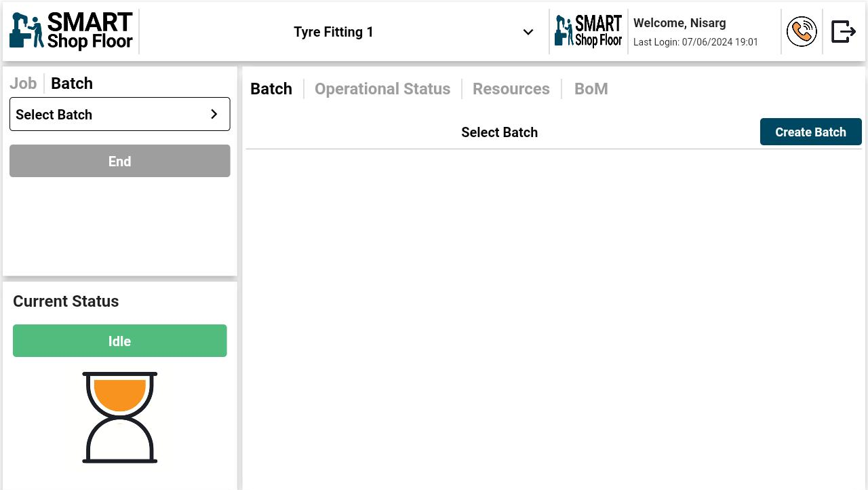The width and height of the screenshot is (868, 490).
Task: Click the Current Status heading
Action: pyautogui.click(x=66, y=301)
